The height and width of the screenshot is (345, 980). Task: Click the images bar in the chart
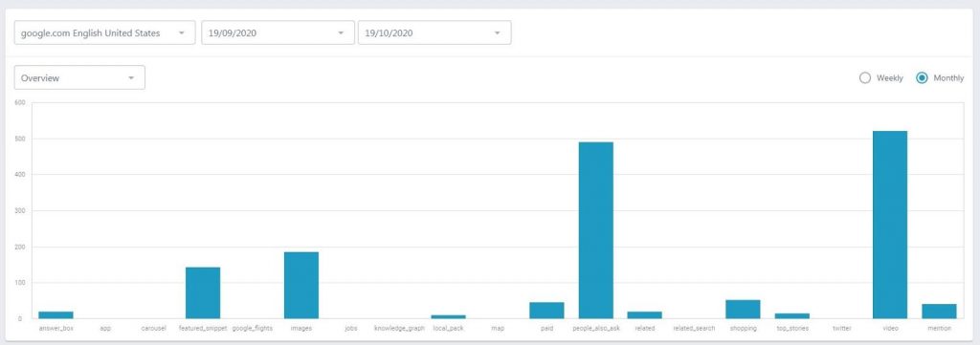click(301, 285)
